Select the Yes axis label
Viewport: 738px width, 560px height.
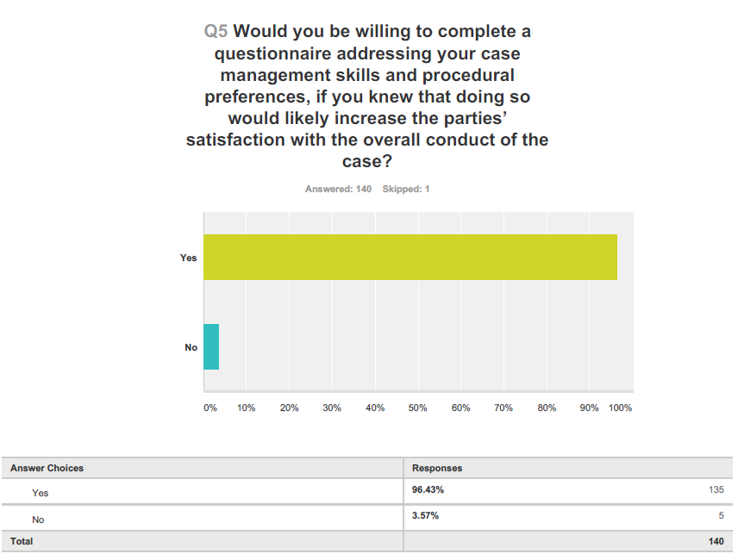pos(188,258)
